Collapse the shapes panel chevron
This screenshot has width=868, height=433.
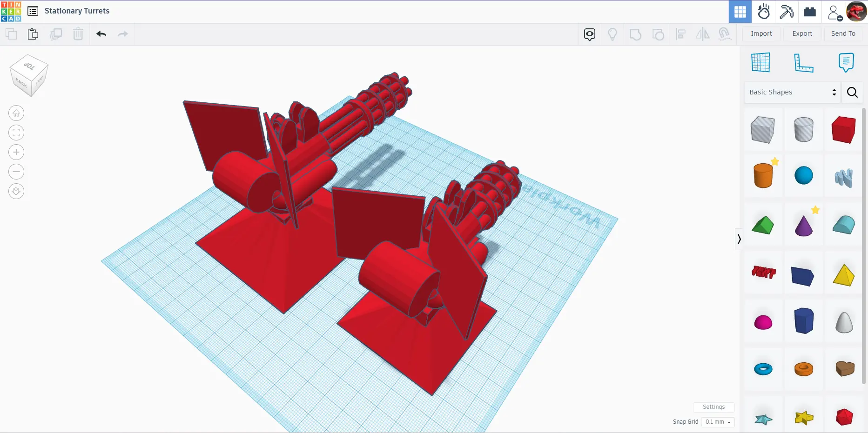[739, 239]
